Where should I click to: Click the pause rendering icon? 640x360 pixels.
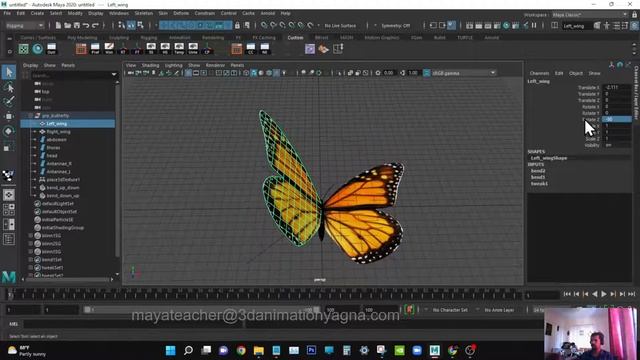tap(534, 25)
